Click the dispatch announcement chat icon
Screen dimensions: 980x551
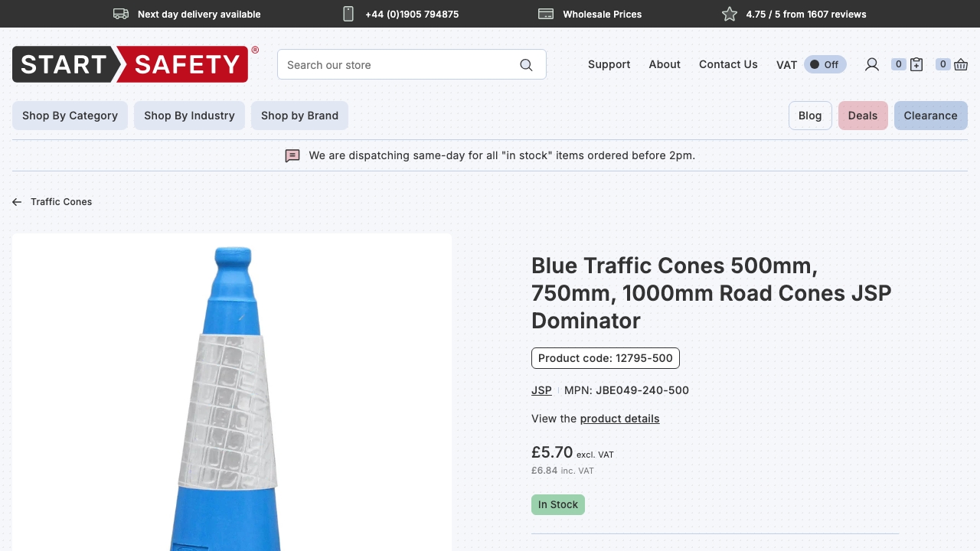(292, 155)
